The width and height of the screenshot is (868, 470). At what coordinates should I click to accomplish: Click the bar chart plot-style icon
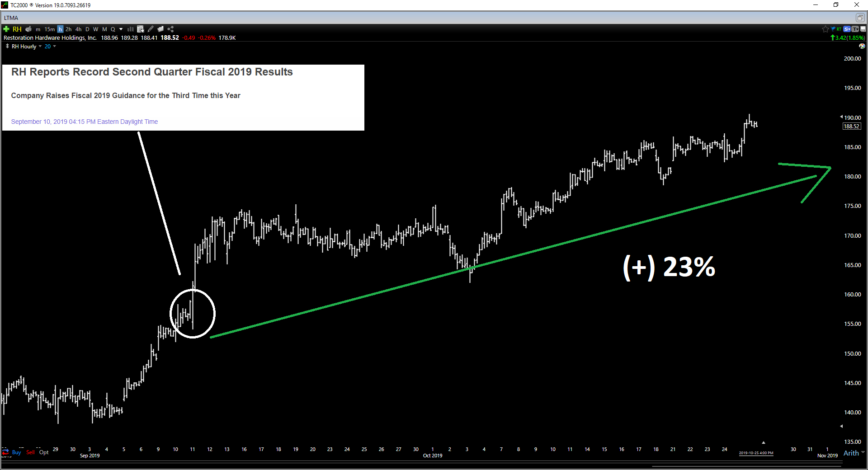(x=131, y=29)
